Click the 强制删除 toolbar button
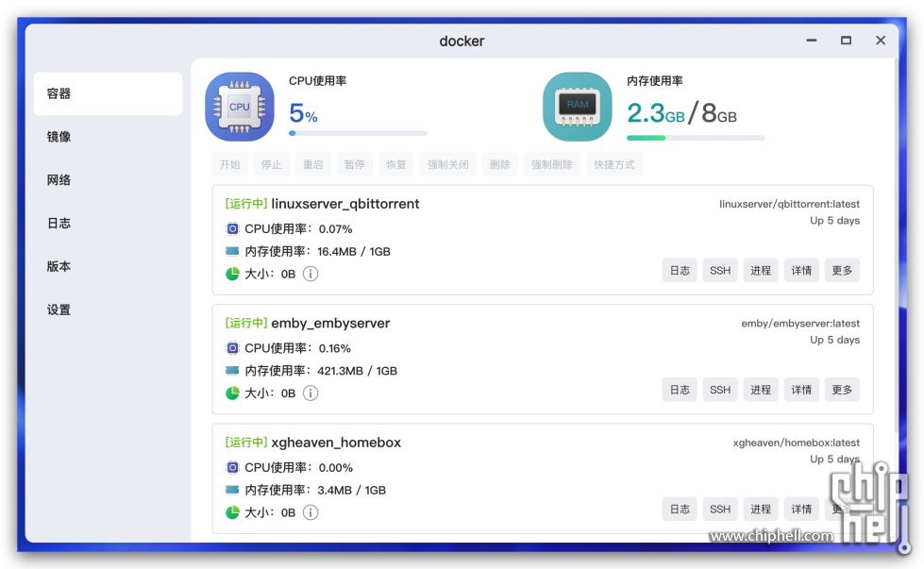924x569 pixels. 551,164
